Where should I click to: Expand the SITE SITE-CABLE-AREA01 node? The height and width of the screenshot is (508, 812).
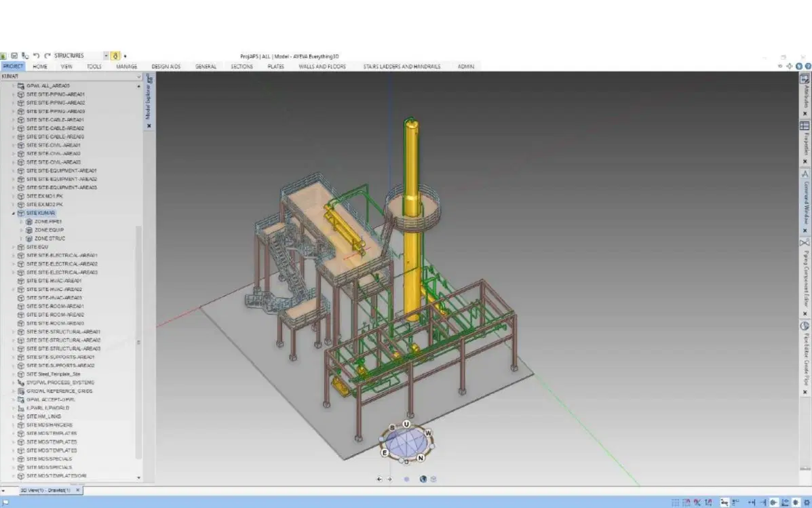pyautogui.click(x=13, y=119)
